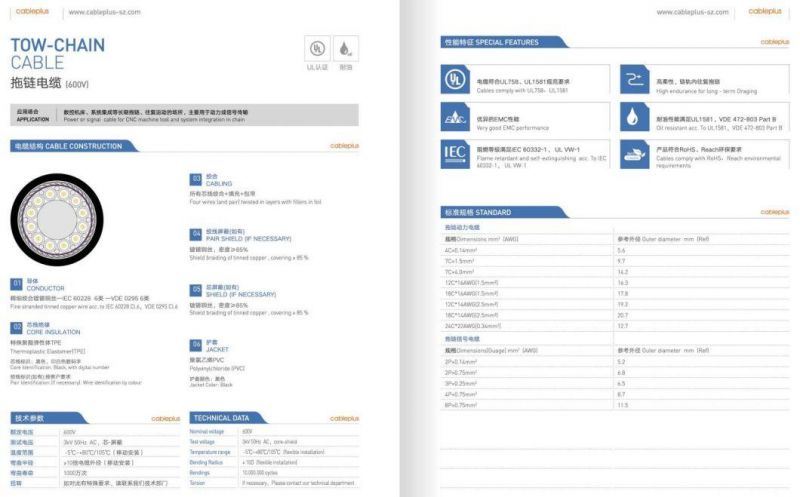The height and width of the screenshot is (497, 800).
Task: Click the CORE INSULATION heading
Action: (x=54, y=332)
